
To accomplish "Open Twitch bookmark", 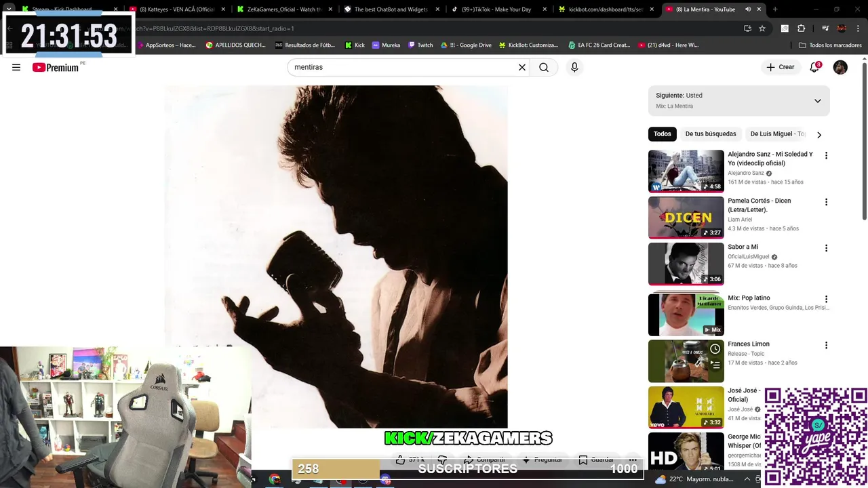I will pos(420,45).
